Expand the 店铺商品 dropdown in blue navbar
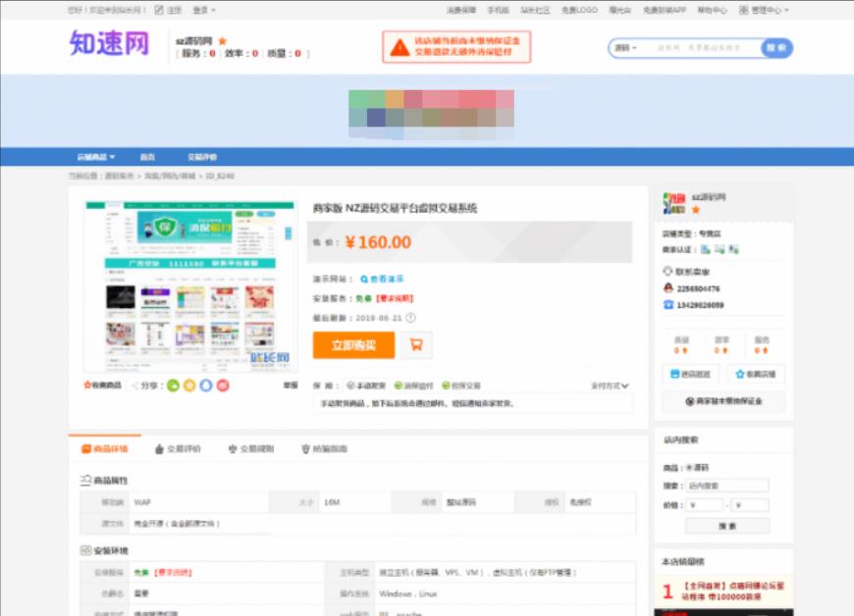 point(96,157)
